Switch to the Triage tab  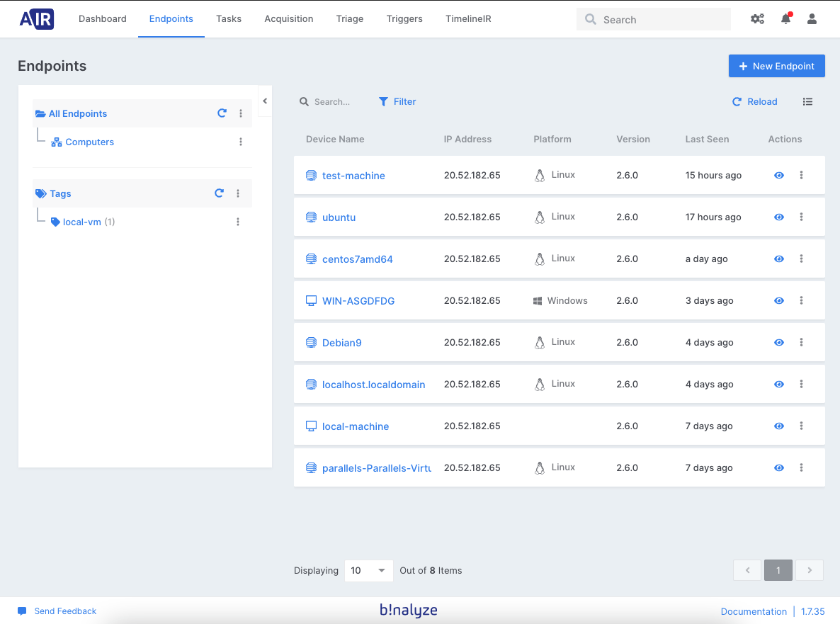[x=350, y=19]
